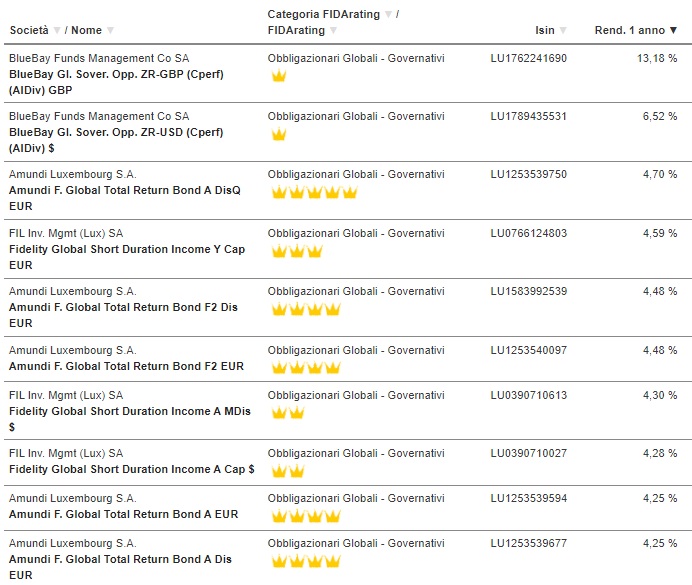
Task: Open Fidelity Global Short Duration Income Y Cap
Action: [x=127, y=257]
